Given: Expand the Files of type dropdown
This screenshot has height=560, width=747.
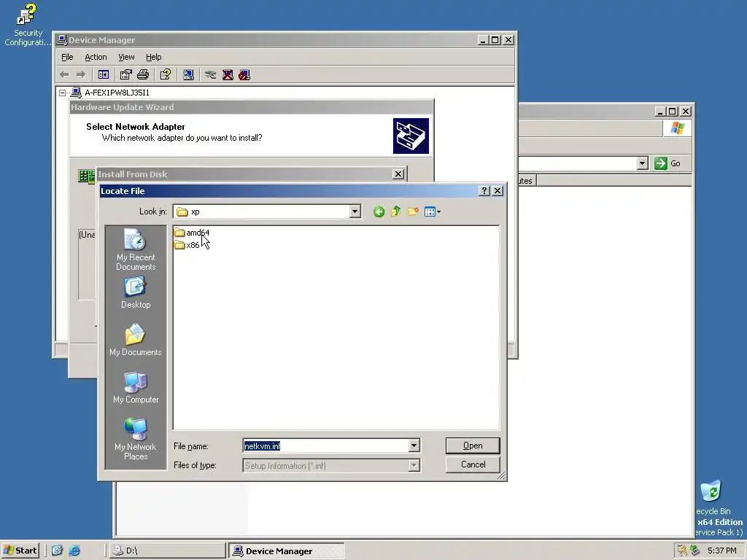Looking at the screenshot, I should [414, 465].
